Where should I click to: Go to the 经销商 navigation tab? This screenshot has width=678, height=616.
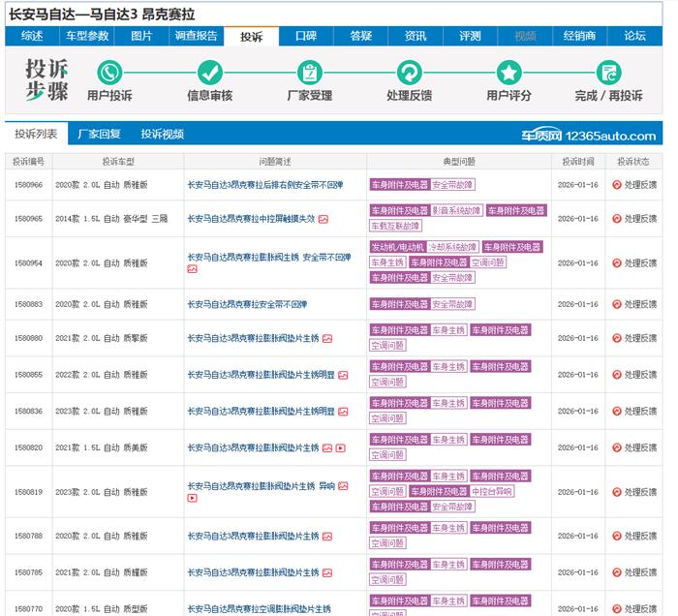click(x=579, y=36)
